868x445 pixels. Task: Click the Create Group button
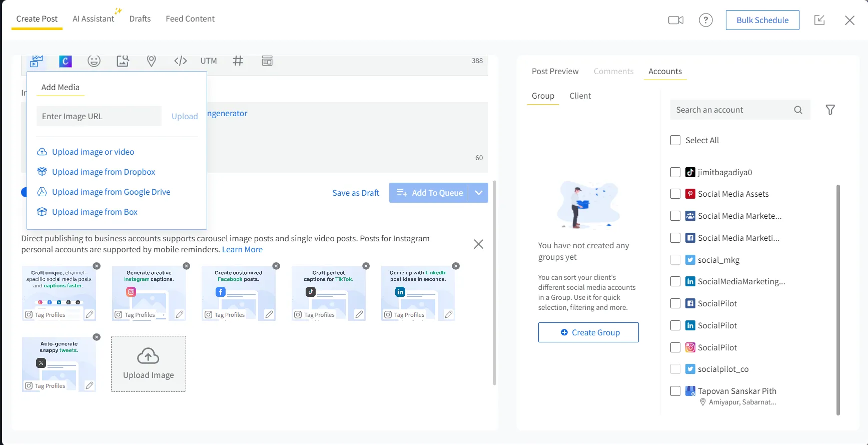point(588,332)
